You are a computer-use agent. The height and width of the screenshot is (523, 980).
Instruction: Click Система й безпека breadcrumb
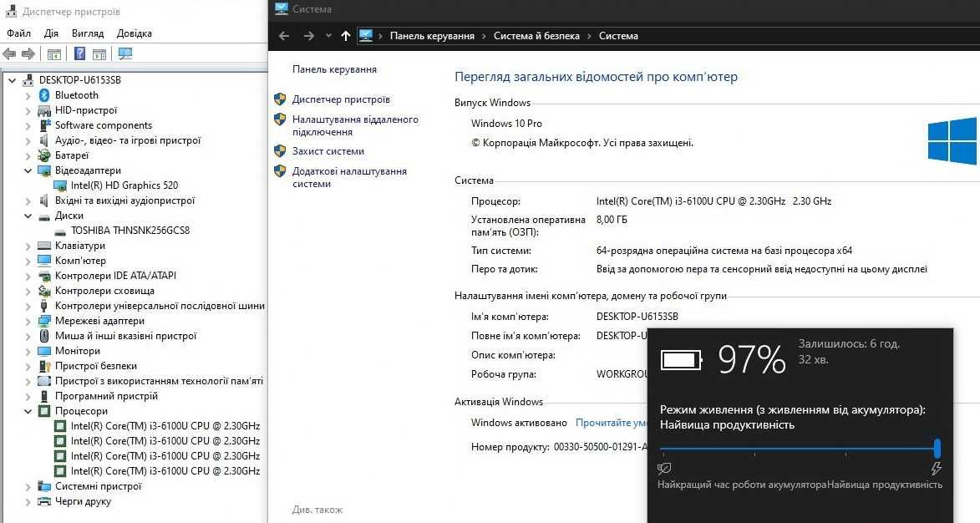pyautogui.click(x=536, y=36)
